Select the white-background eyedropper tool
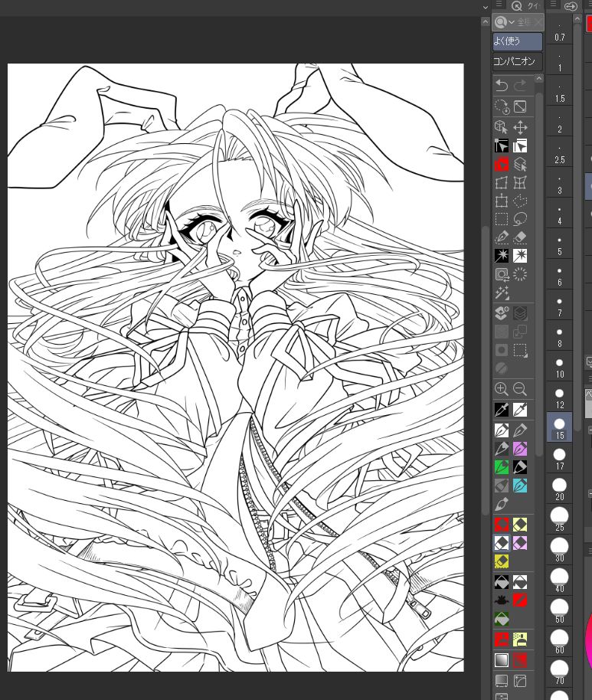Image resolution: width=592 pixels, height=700 pixels. pos(520,410)
